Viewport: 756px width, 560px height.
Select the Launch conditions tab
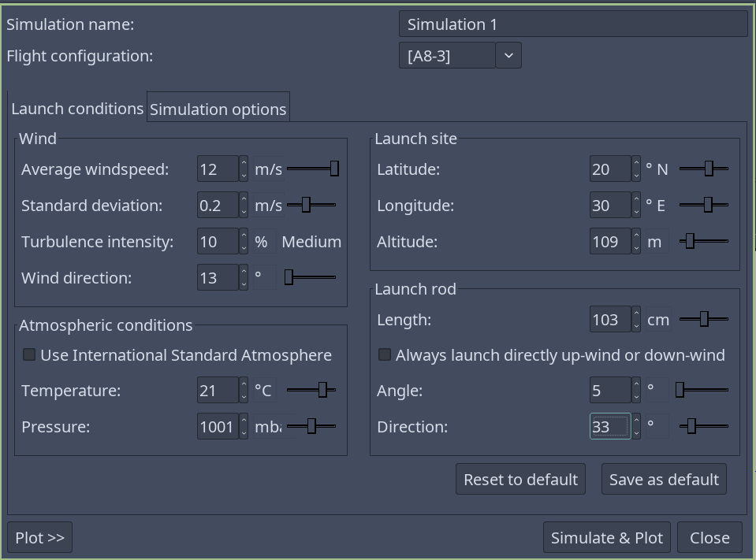76,108
